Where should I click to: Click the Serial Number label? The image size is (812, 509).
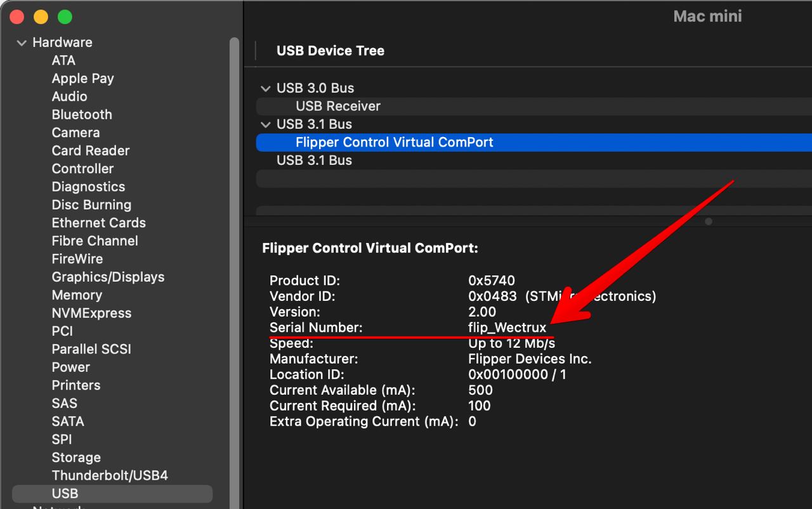point(316,328)
